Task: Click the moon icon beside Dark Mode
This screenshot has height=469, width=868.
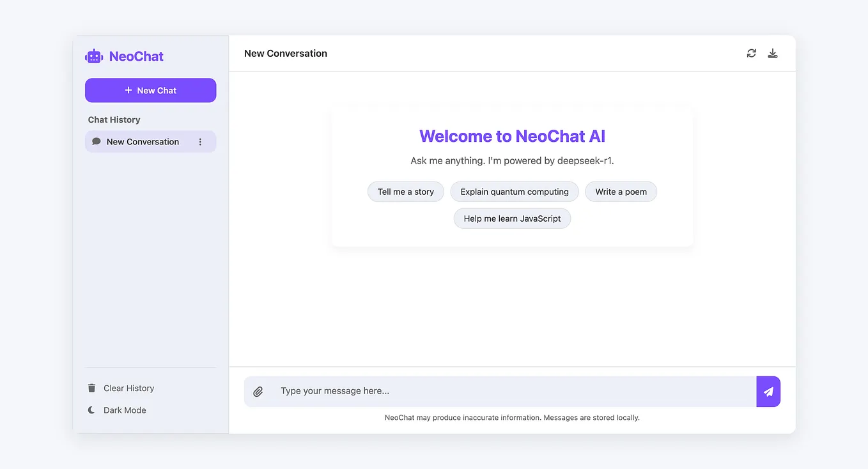Action: (x=91, y=410)
